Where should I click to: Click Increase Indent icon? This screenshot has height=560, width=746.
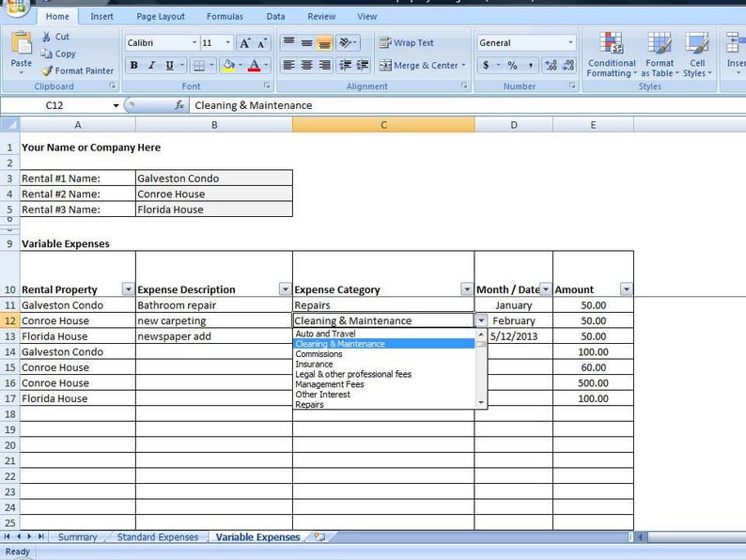tap(363, 65)
